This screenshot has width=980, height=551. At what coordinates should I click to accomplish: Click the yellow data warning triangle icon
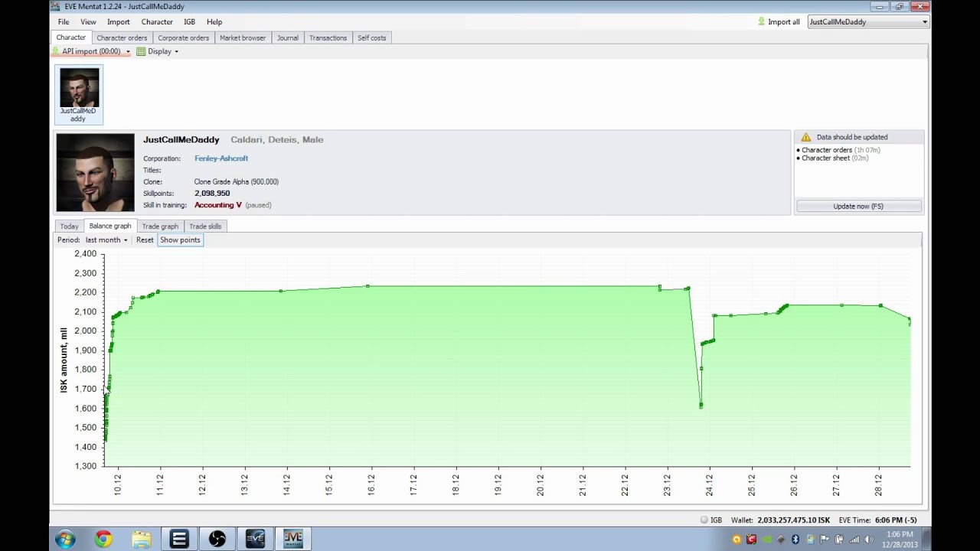point(805,137)
